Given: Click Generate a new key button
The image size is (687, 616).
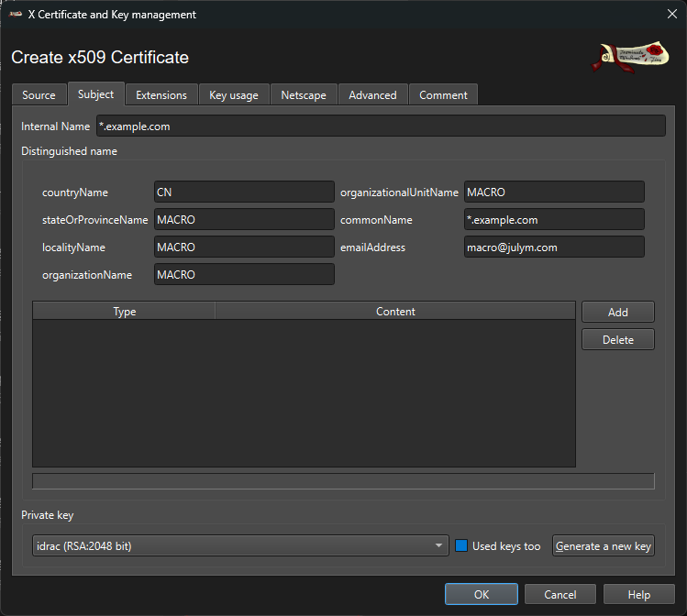Looking at the screenshot, I should click(x=604, y=546).
